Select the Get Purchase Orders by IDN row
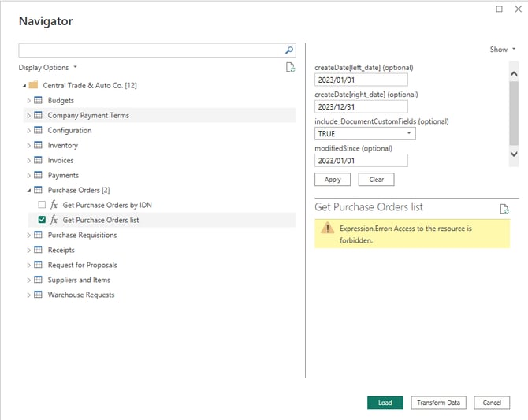Screen dimensions: 528x420 162,205
